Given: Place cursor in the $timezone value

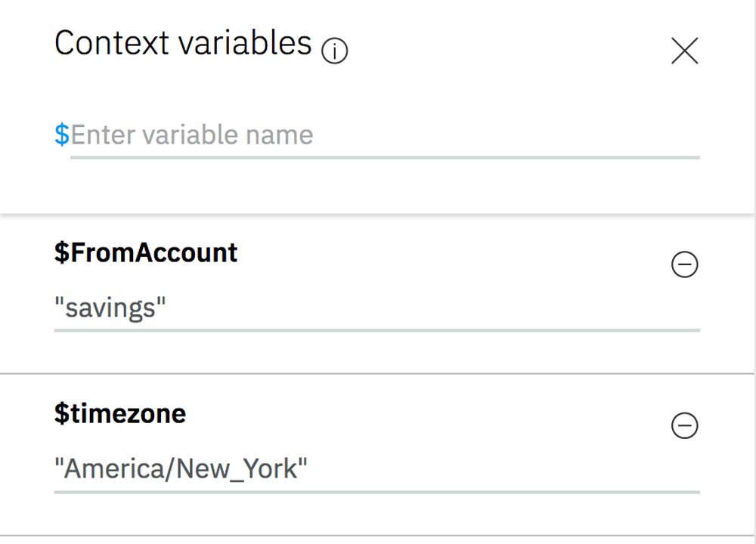Looking at the screenshot, I should [x=376, y=469].
